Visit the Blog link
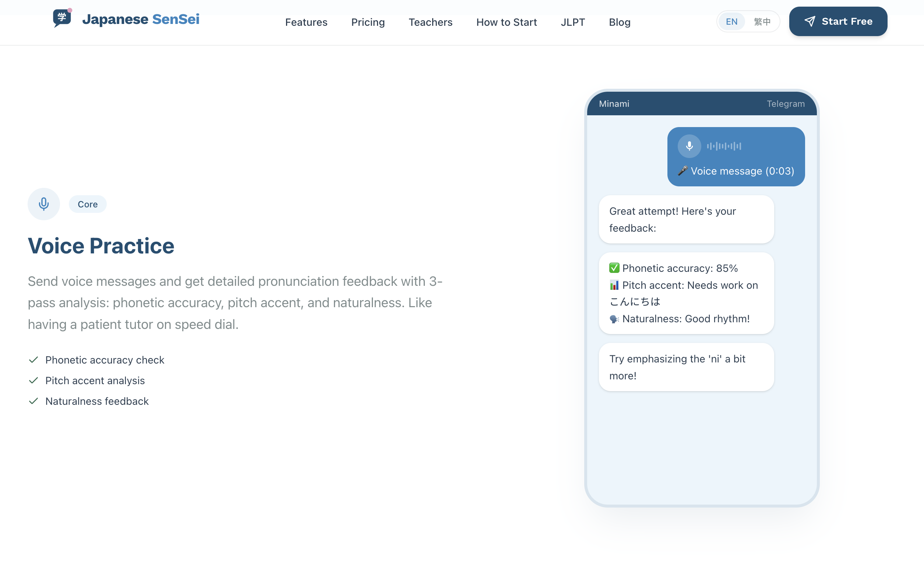The image size is (924, 579). (x=619, y=22)
